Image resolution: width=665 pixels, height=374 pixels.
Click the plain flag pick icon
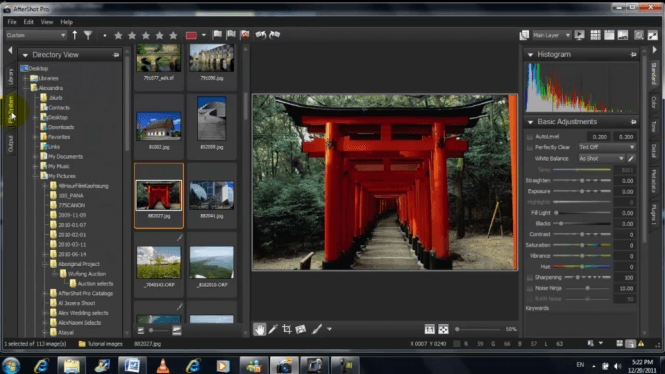coord(217,35)
